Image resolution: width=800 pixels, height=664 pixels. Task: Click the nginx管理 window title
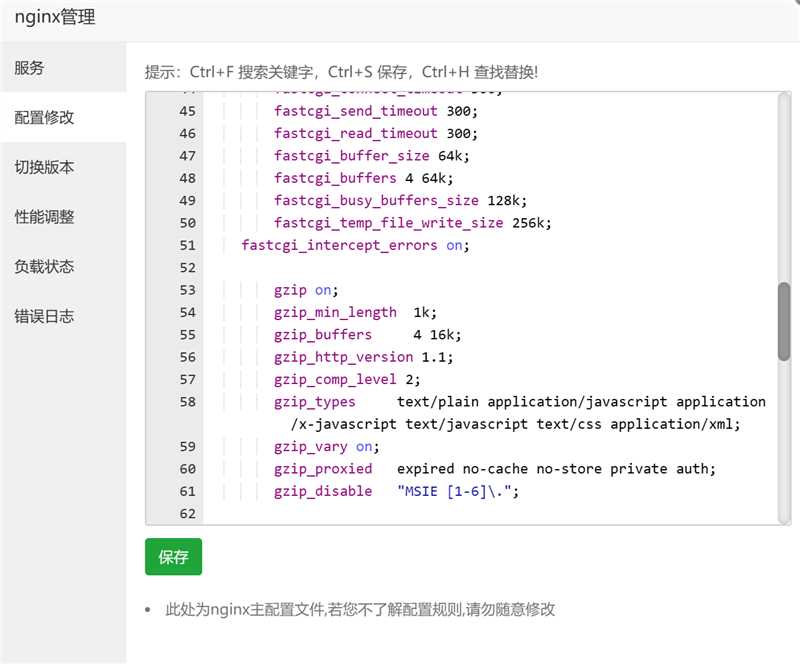tap(55, 17)
